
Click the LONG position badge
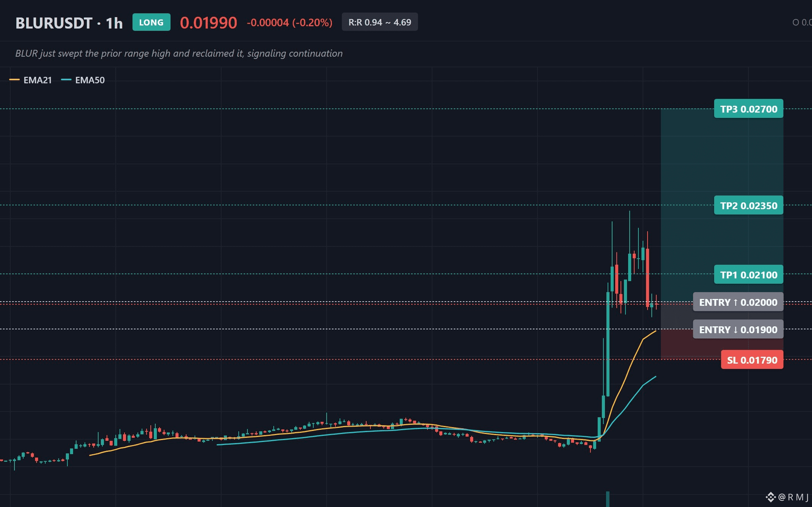pyautogui.click(x=151, y=22)
